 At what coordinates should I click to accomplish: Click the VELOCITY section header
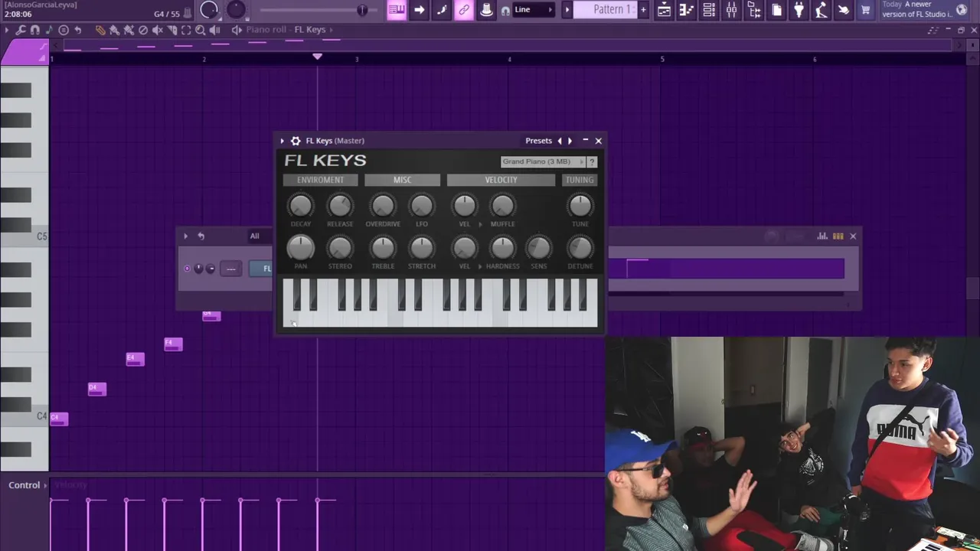tap(501, 180)
